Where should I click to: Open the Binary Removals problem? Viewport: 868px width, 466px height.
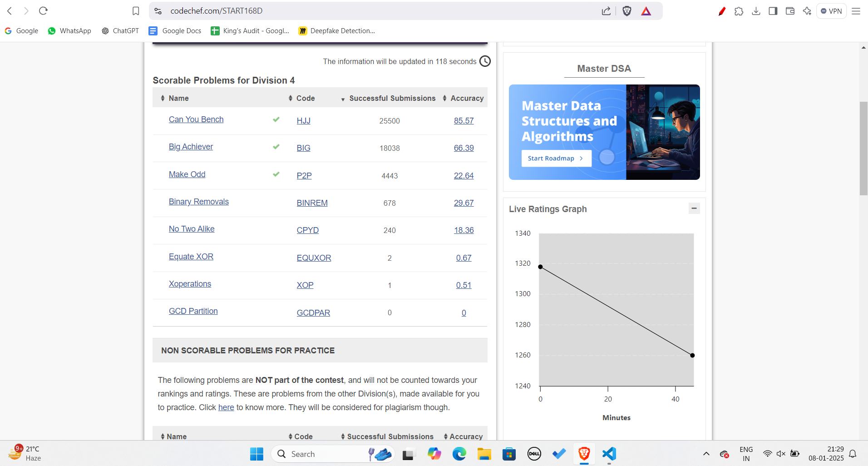199,202
